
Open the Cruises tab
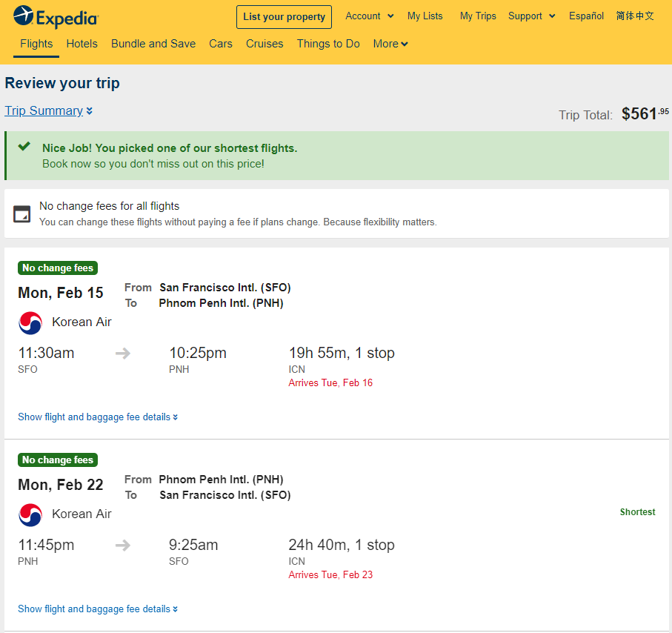pyautogui.click(x=265, y=44)
